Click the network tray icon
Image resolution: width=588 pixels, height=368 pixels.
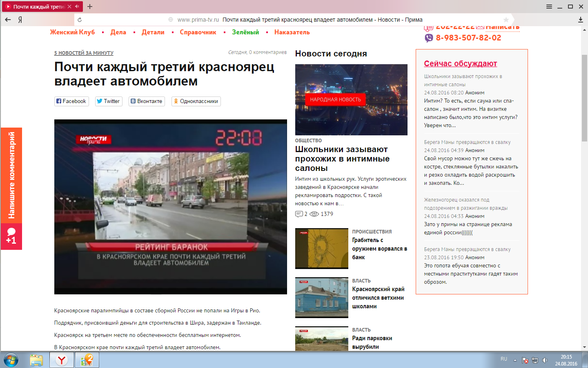535,360
